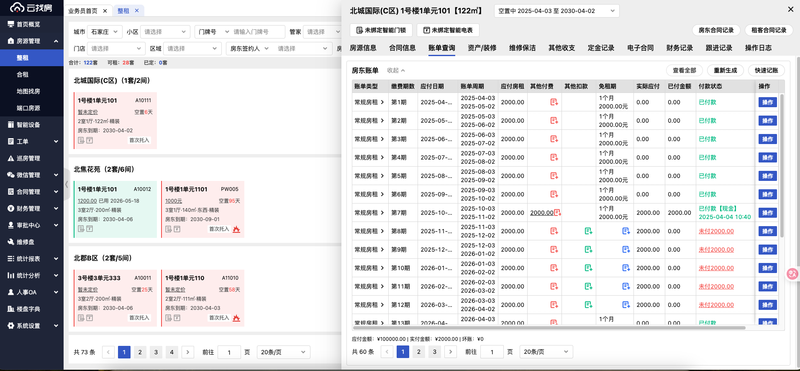Click the 未绑定智能电表 button

(448, 30)
